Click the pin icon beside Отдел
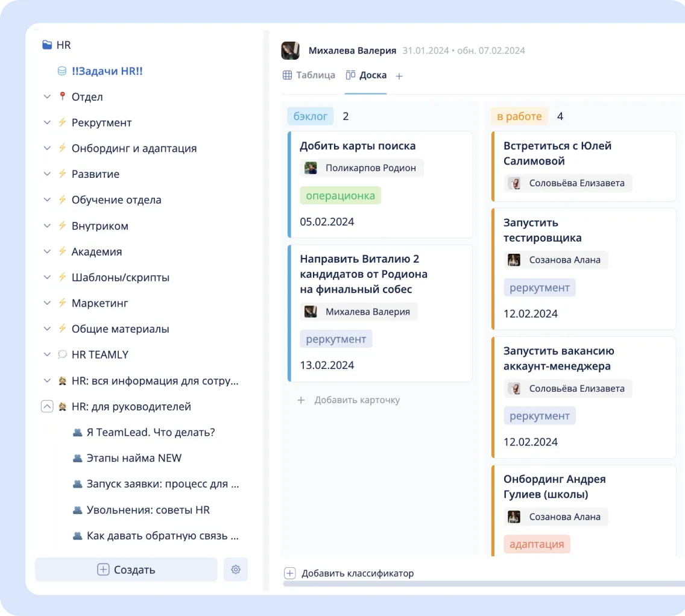 point(62,96)
